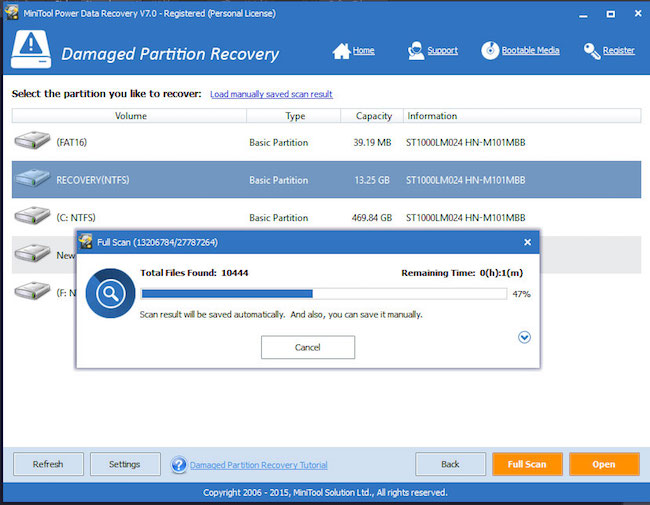Click the Total Files Found: 10444 text
The width and height of the screenshot is (650, 505).
click(x=194, y=273)
